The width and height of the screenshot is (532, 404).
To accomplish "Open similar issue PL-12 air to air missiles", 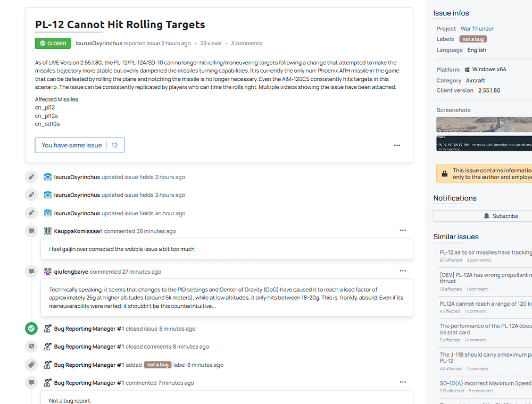I will (486, 252).
